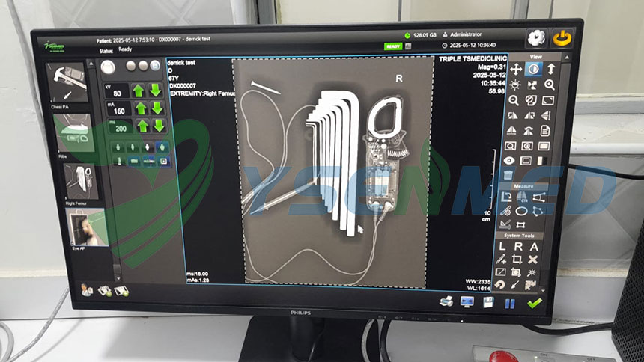
Task: Increase kV with the green up arrow
Action: (x=139, y=90)
